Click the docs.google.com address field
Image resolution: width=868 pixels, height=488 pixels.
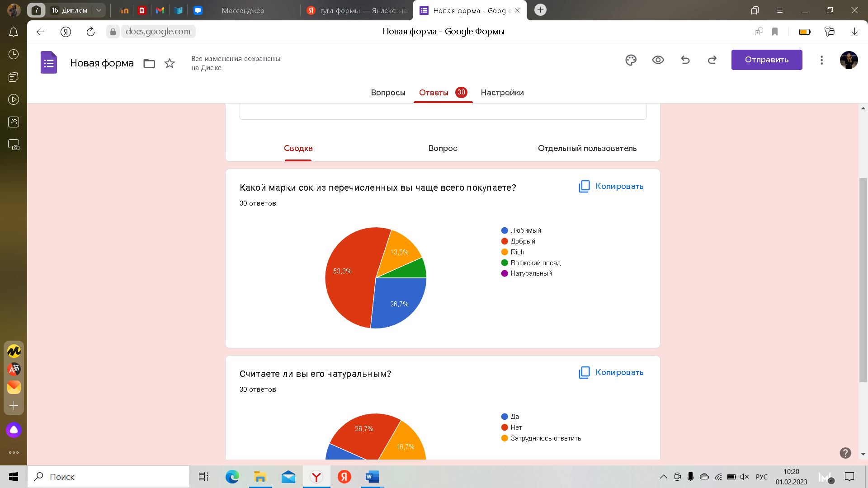point(158,32)
